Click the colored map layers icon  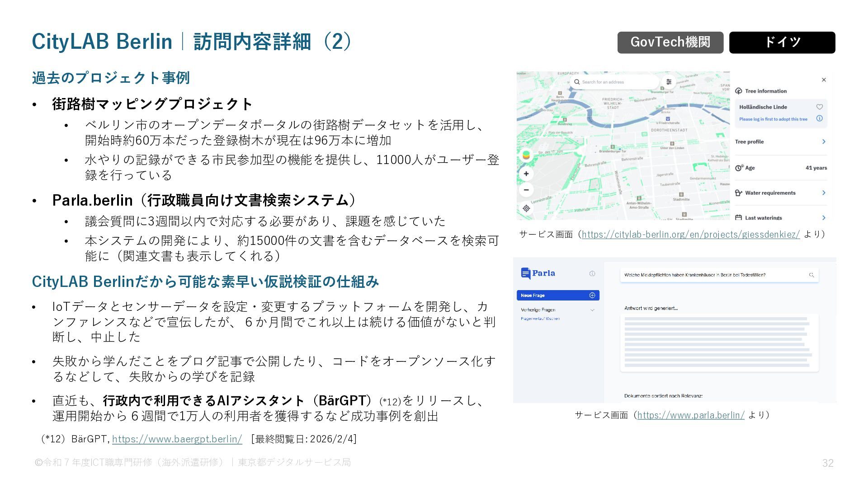(526, 155)
